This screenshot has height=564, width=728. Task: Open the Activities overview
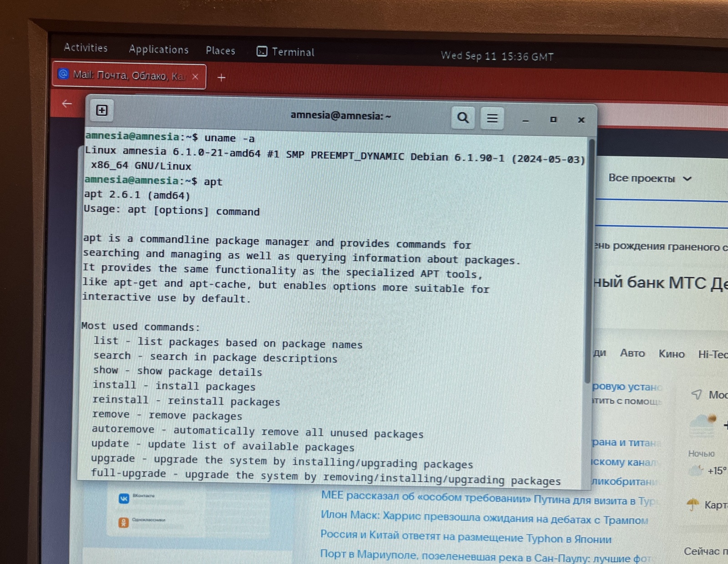(86, 48)
